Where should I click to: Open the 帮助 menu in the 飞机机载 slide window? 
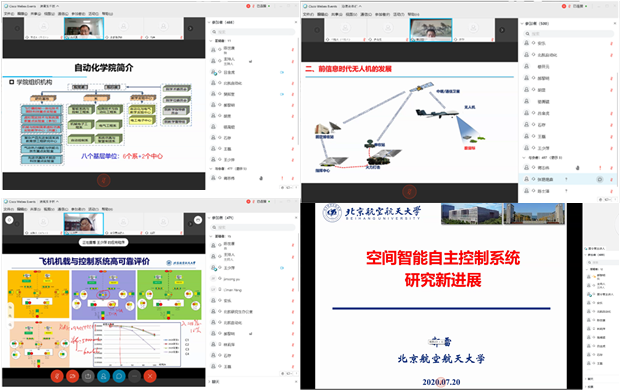click(107, 209)
